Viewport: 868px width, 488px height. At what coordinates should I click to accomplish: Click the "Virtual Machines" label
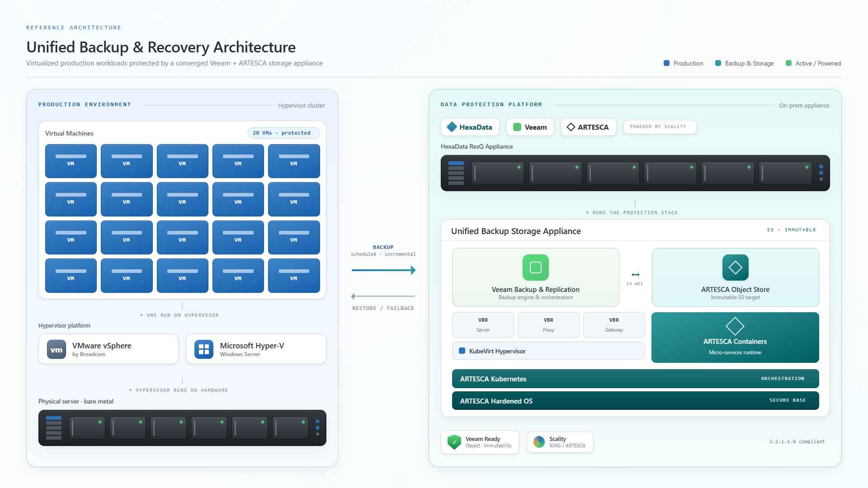click(x=69, y=133)
